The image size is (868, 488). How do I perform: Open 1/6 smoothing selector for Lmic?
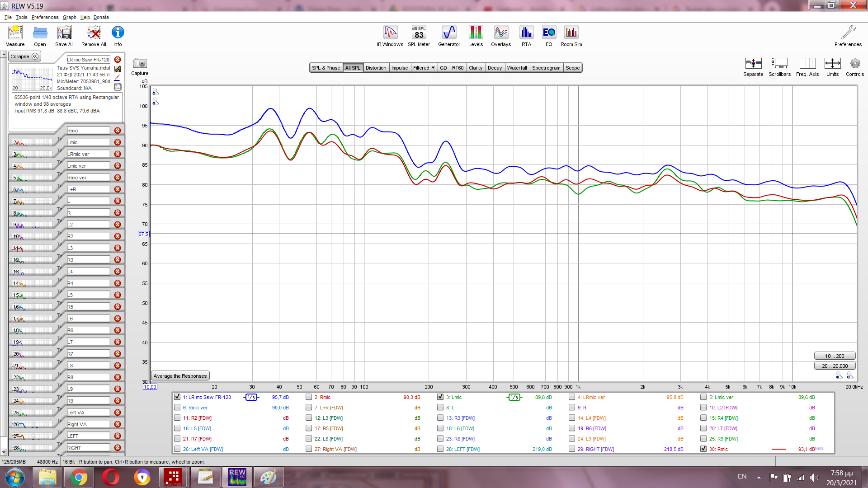[514, 397]
